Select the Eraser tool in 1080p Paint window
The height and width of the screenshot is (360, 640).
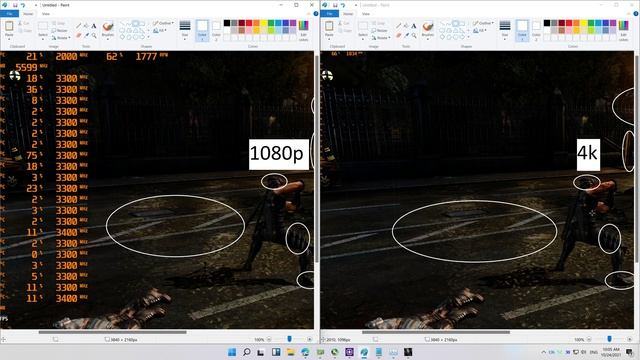pos(78,36)
